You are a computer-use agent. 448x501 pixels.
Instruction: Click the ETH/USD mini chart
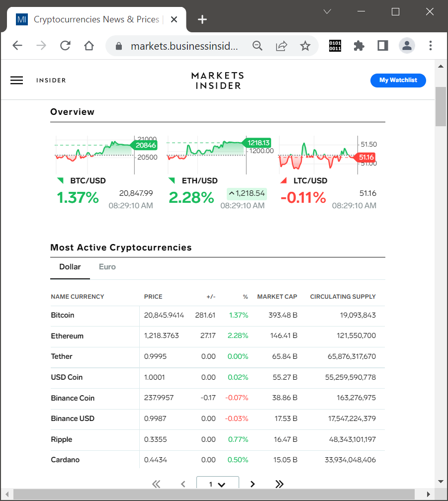[x=220, y=155]
